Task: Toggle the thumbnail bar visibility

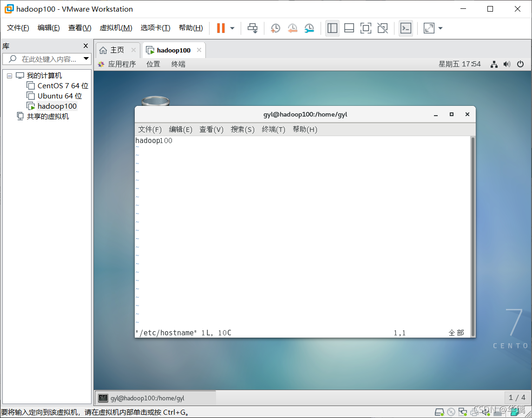Action: coord(349,28)
